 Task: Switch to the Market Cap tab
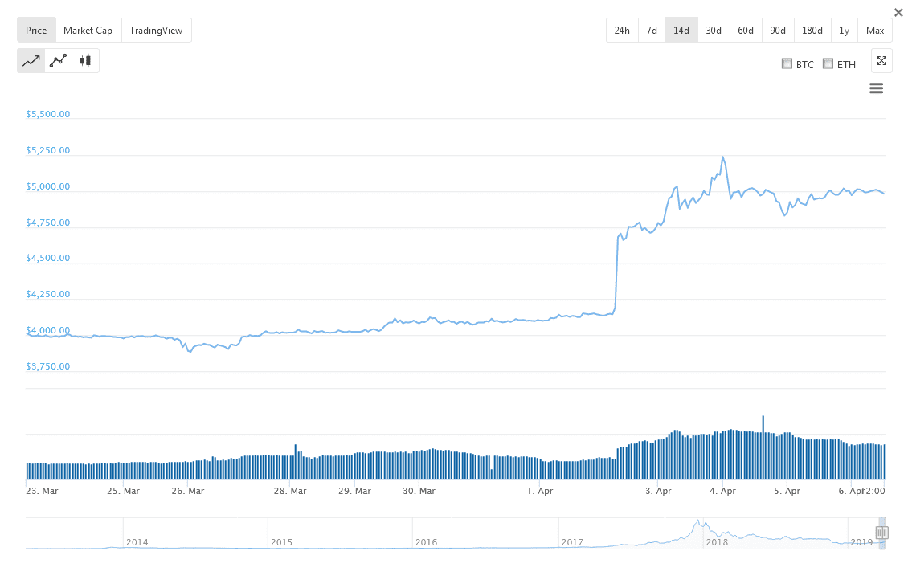(88, 30)
